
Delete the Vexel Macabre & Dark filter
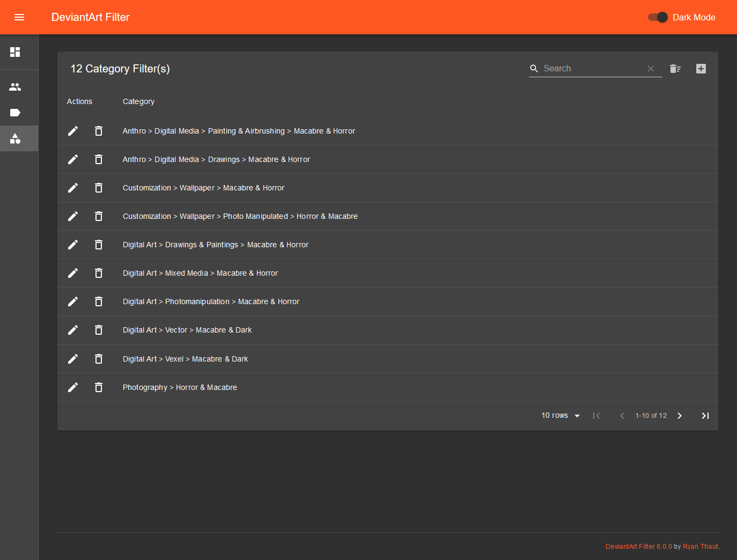pos(99,359)
